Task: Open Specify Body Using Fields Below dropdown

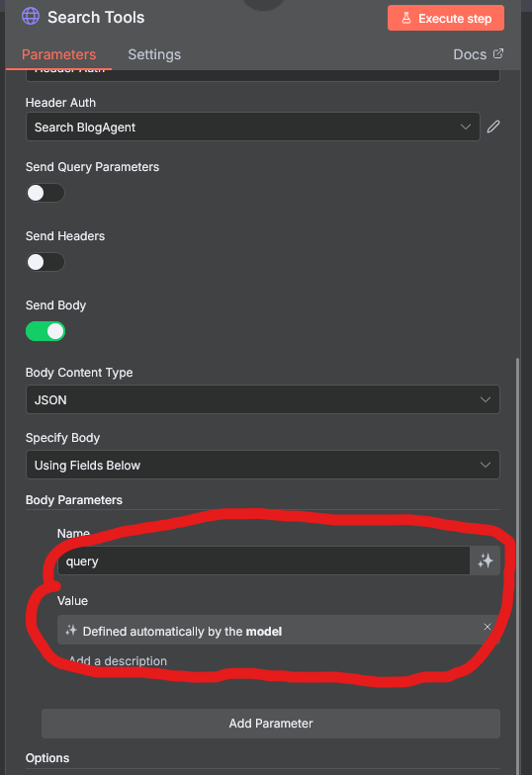Action: point(263,465)
